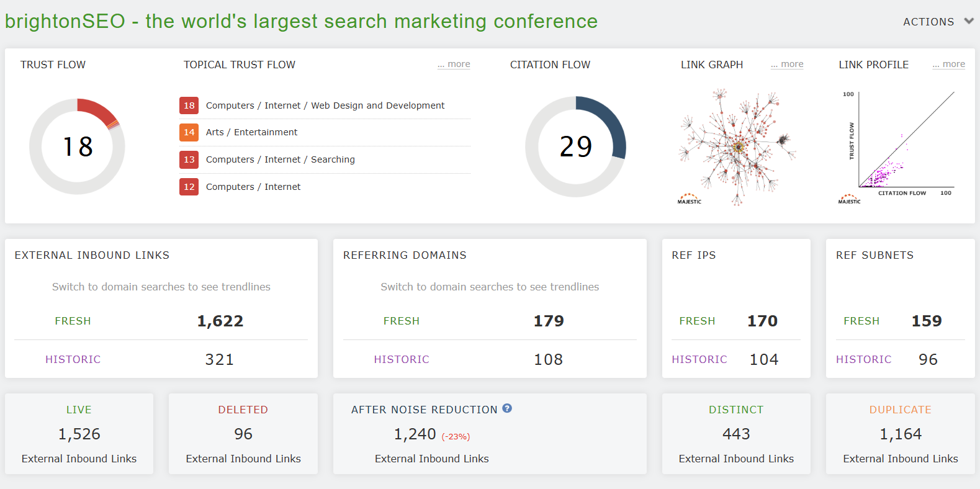Viewport: 980px width, 489px height.
Task: Select the Computers / Internet topic row
Action: click(x=325, y=187)
